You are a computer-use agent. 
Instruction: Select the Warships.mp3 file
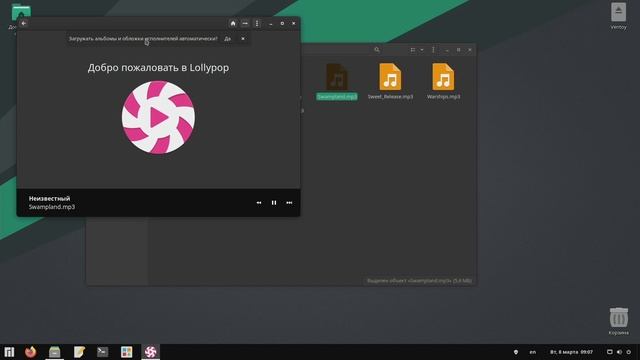tap(443, 81)
